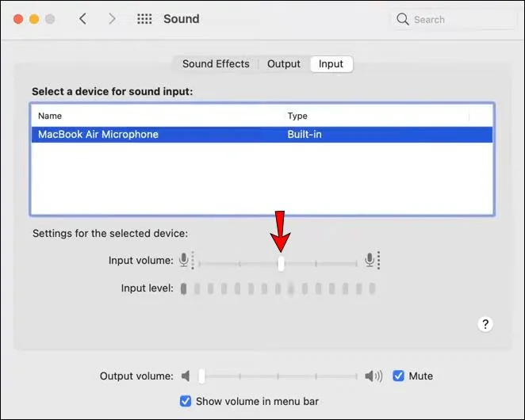Screen dimensions: 525x420
Task: Click the quiet speaker icon by Output volume
Action: pos(186,376)
